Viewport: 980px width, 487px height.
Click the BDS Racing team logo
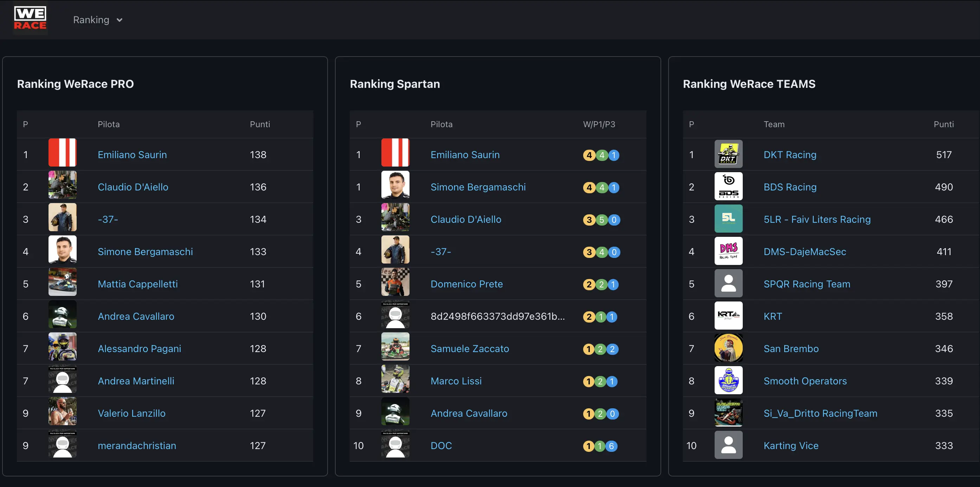click(x=728, y=187)
